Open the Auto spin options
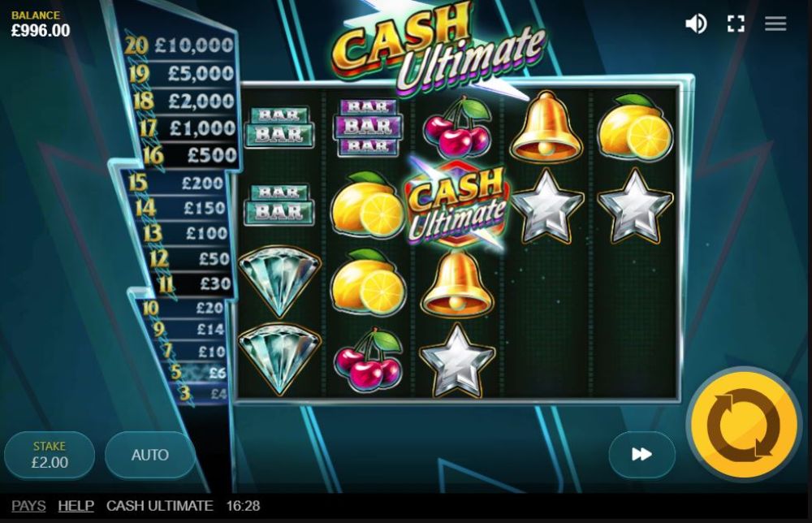This screenshot has width=812, height=523. coord(150,455)
